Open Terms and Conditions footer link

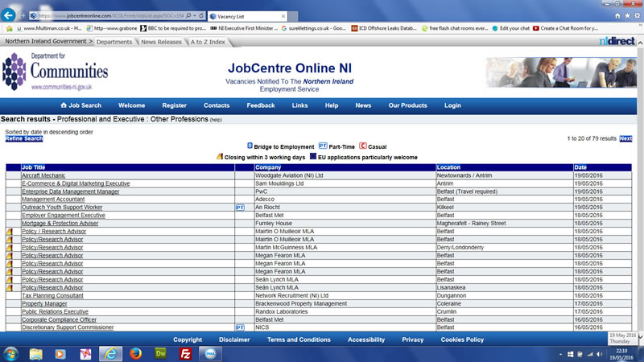pyautogui.click(x=299, y=339)
